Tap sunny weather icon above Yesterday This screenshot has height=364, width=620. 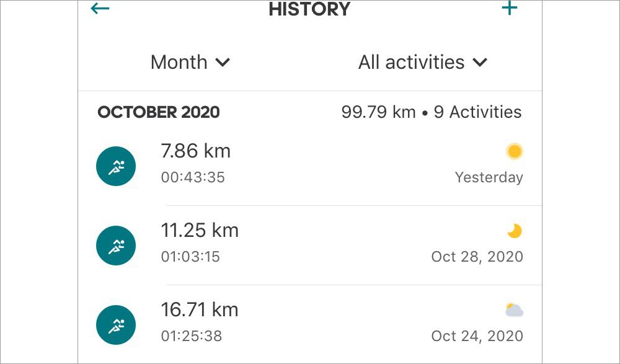pos(515,151)
